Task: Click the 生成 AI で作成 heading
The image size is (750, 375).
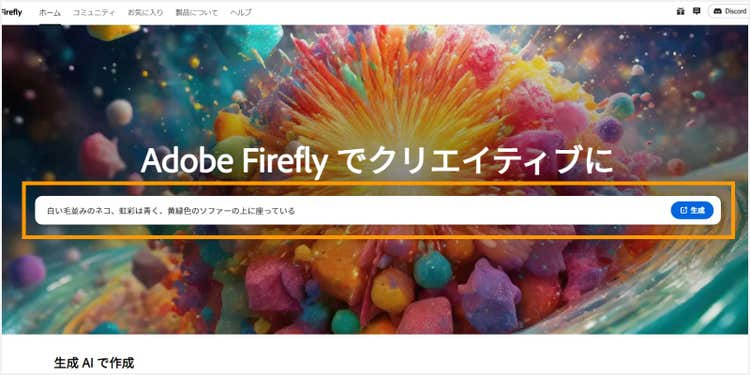Action: tap(94, 363)
